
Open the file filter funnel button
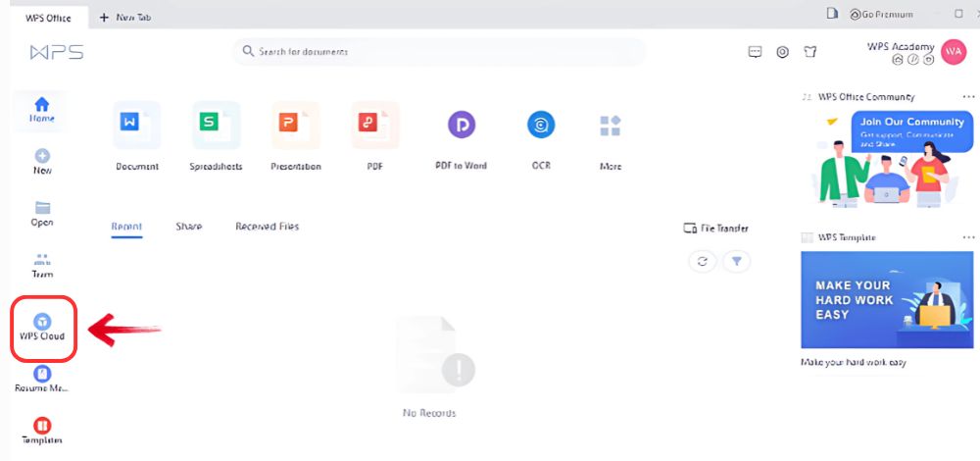tap(736, 262)
